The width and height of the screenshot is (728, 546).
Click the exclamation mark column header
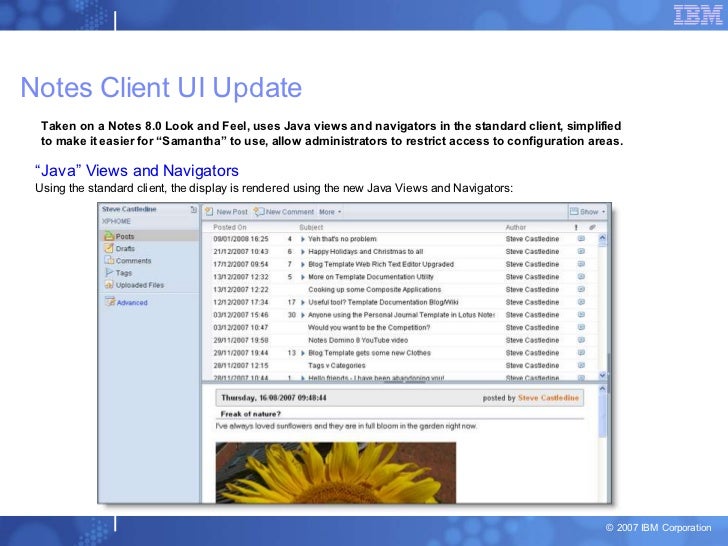pos(576,227)
